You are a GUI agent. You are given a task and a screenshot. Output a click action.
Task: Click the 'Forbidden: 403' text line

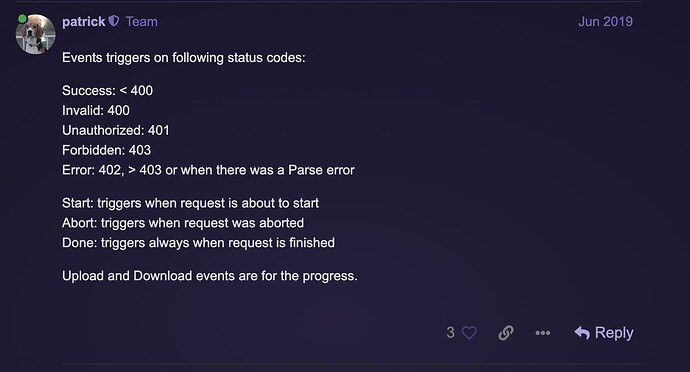[x=106, y=150]
